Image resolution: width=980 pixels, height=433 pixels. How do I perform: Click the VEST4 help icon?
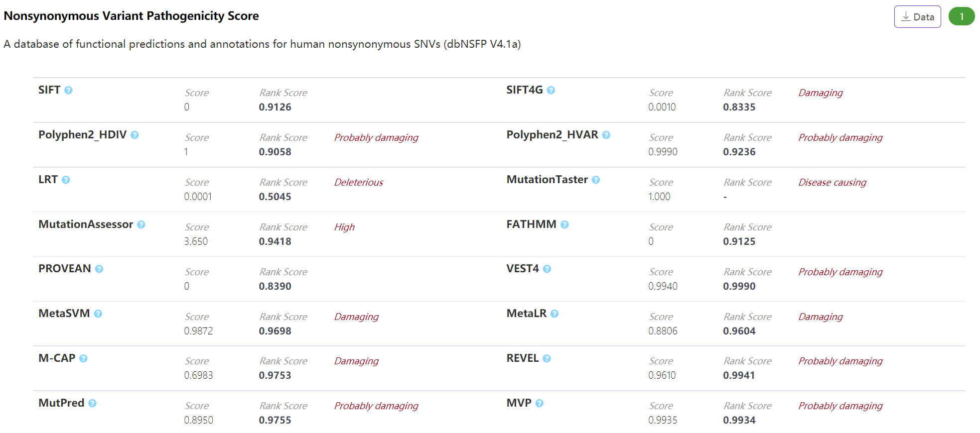tap(547, 269)
